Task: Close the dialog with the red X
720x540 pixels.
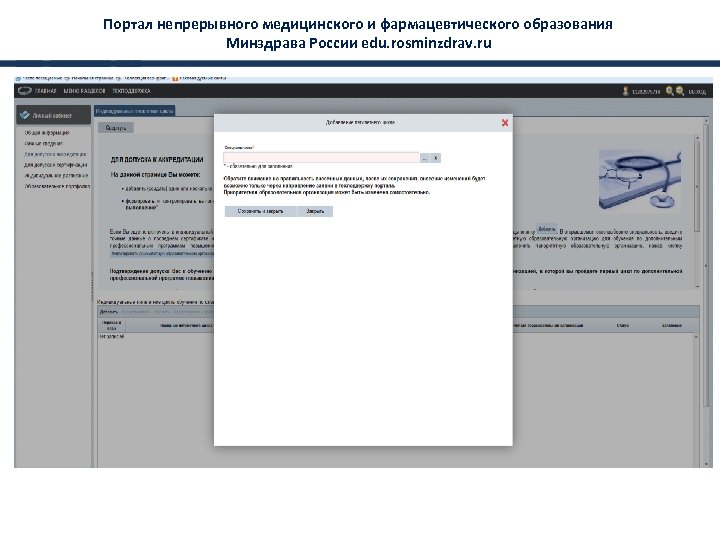Action: pyautogui.click(x=505, y=123)
